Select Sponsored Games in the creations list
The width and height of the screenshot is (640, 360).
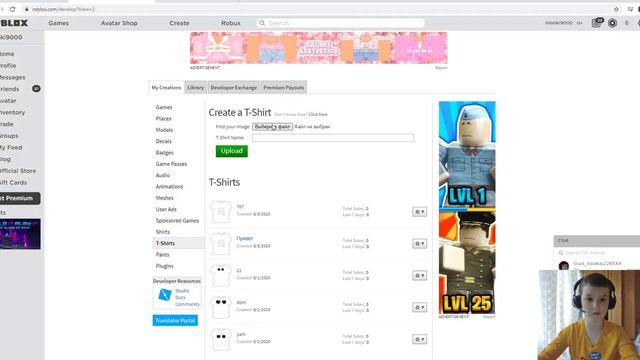[177, 221]
